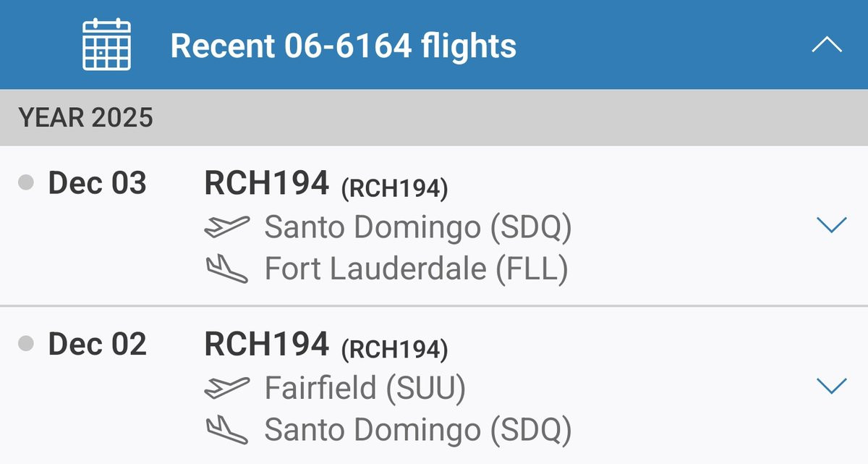This screenshot has width=868, height=464.
Task: Click the Dec 03 arrival plane icon
Action: click(226, 269)
